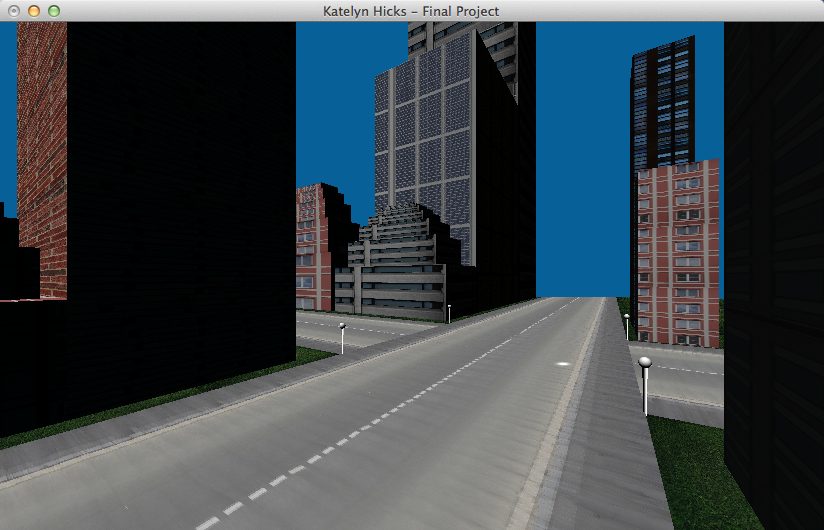Click the yellow minimize window button
Image resolution: width=824 pixels, height=530 pixels.
point(34,11)
